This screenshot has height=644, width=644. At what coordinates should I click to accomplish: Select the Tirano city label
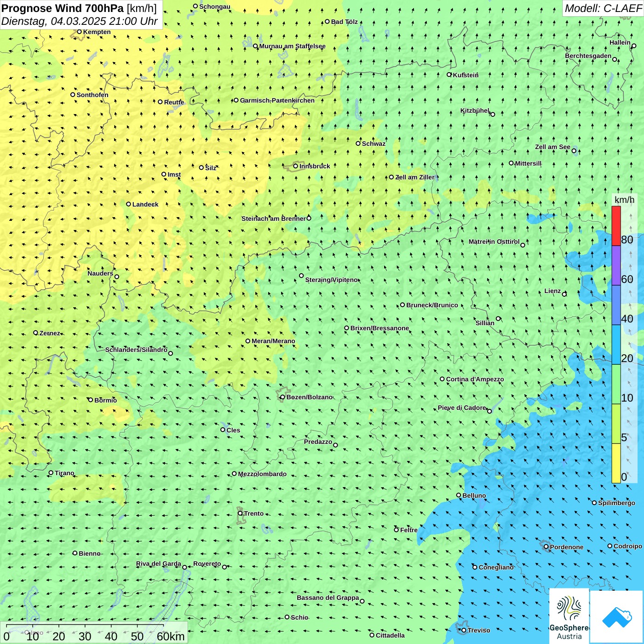click(x=64, y=473)
